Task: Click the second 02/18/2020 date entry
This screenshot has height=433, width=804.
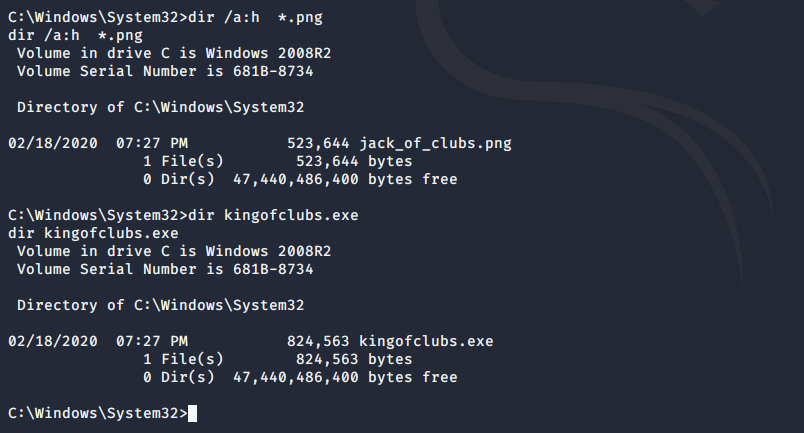Action: pyautogui.click(x=53, y=341)
